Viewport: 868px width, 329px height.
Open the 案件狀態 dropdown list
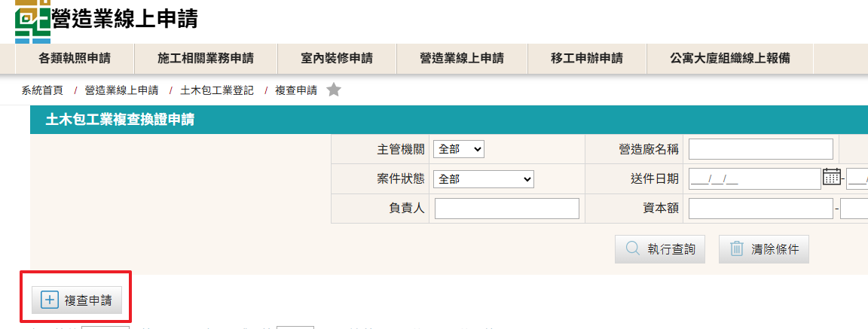[x=484, y=179]
